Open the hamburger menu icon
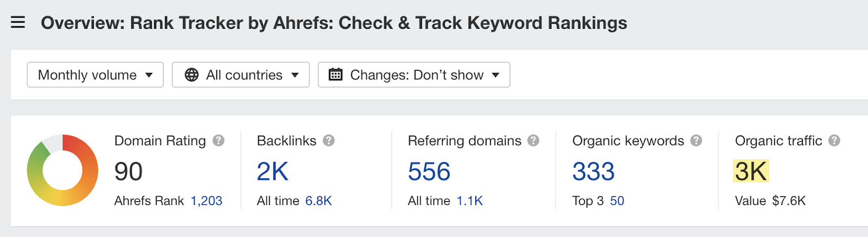The image size is (868, 237). coord(18,22)
